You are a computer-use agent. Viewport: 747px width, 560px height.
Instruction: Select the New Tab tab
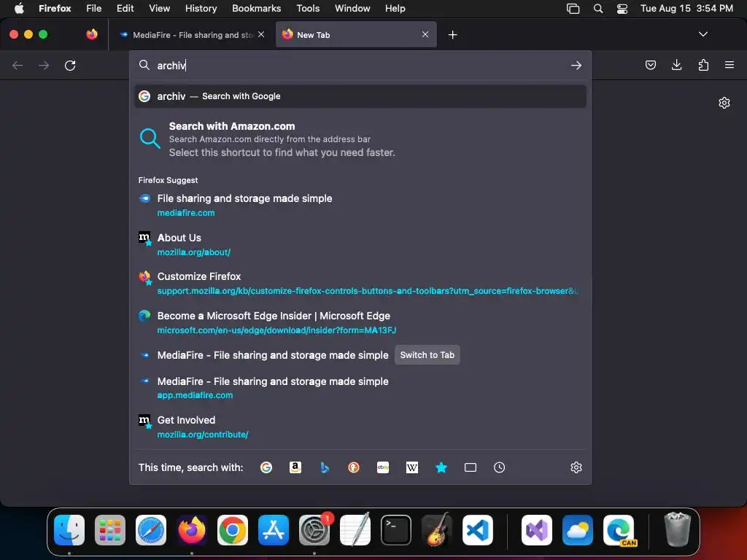356,35
